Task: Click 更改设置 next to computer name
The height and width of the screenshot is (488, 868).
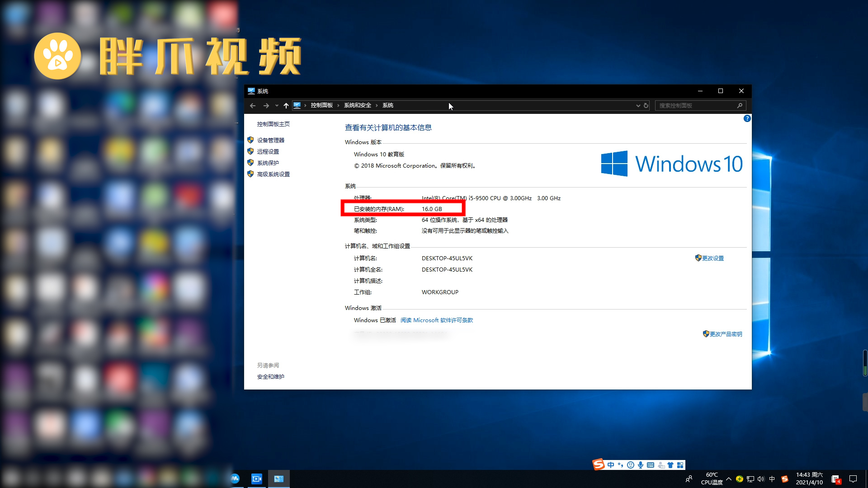Action: pos(712,258)
